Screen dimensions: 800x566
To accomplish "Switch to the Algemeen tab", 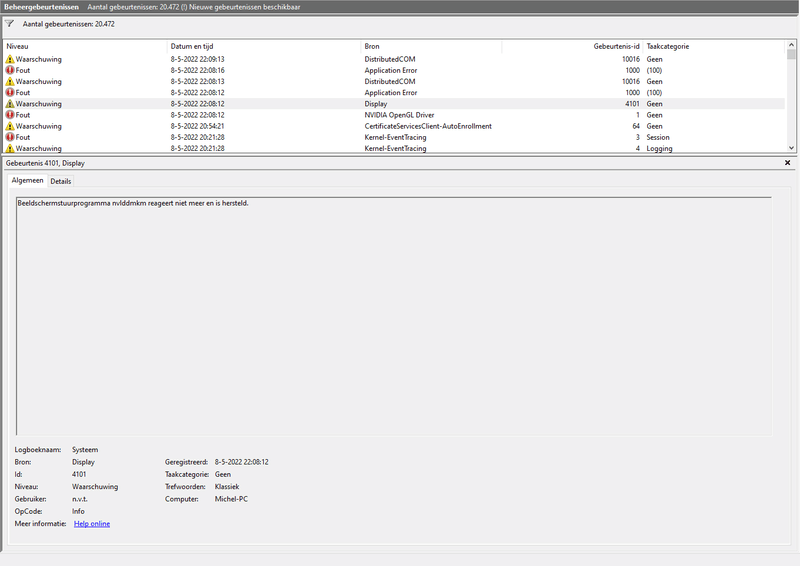I will [27, 181].
